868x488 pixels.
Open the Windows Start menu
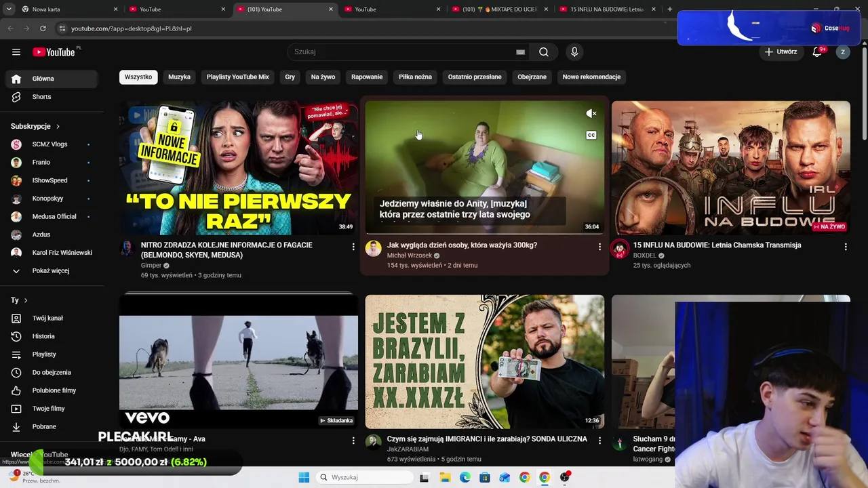(x=303, y=477)
